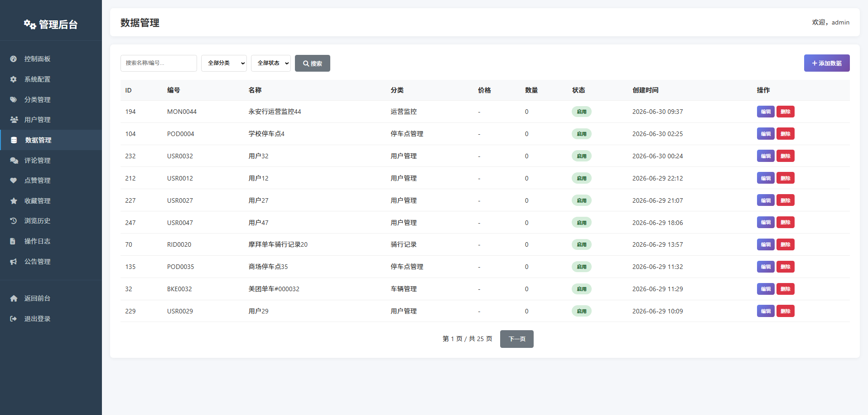The width and height of the screenshot is (868, 415).
Task: Edit row POD0004 学校停车点4
Action: tap(766, 134)
